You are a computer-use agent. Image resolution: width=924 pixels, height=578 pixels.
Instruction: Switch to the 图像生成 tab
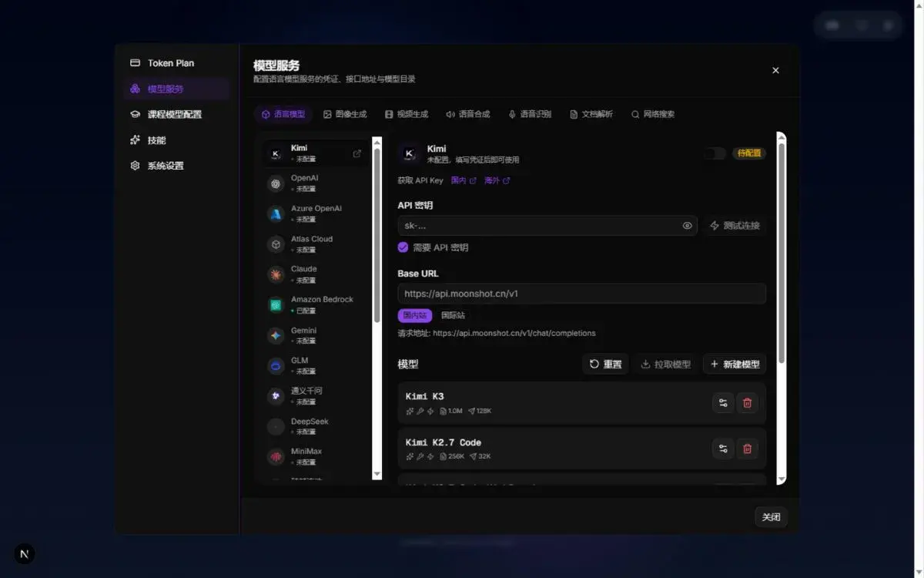[345, 114]
